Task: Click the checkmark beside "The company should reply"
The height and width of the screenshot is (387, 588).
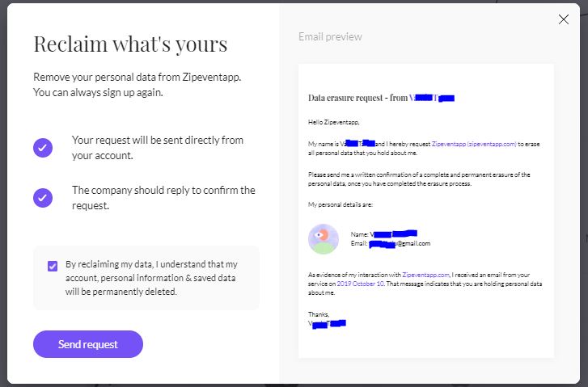Action: tap(43, 198)
